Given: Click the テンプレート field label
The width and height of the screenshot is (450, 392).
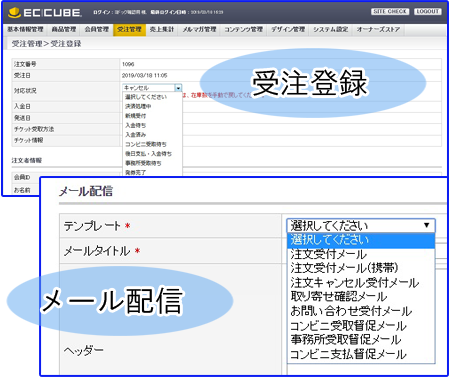Looking at the screenshot, I should pos(92,226).
